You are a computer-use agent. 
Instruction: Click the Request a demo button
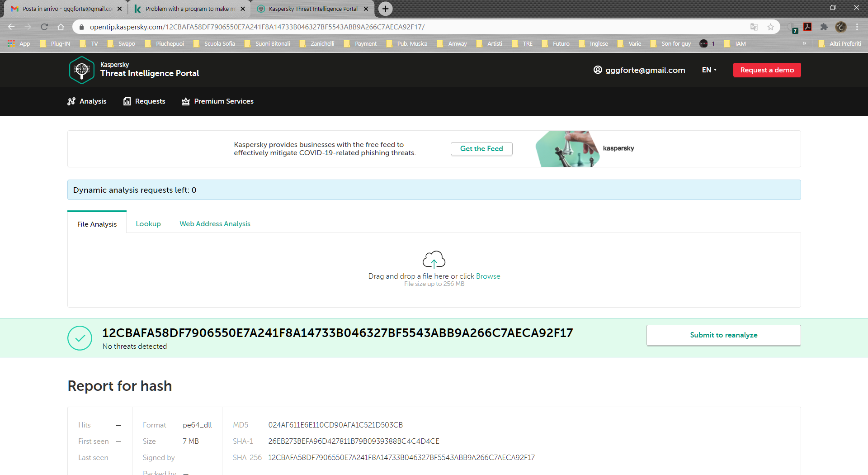pyautogui.click(x=767, y=70)
